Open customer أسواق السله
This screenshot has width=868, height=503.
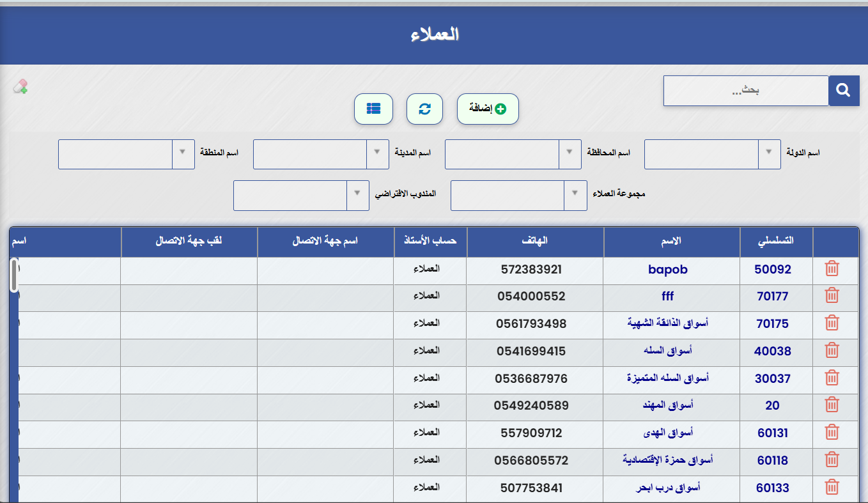coord(667,351)
